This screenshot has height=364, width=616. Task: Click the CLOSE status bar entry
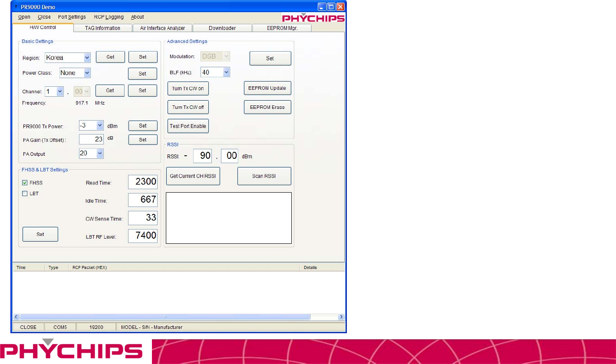(x=28, y=327)
